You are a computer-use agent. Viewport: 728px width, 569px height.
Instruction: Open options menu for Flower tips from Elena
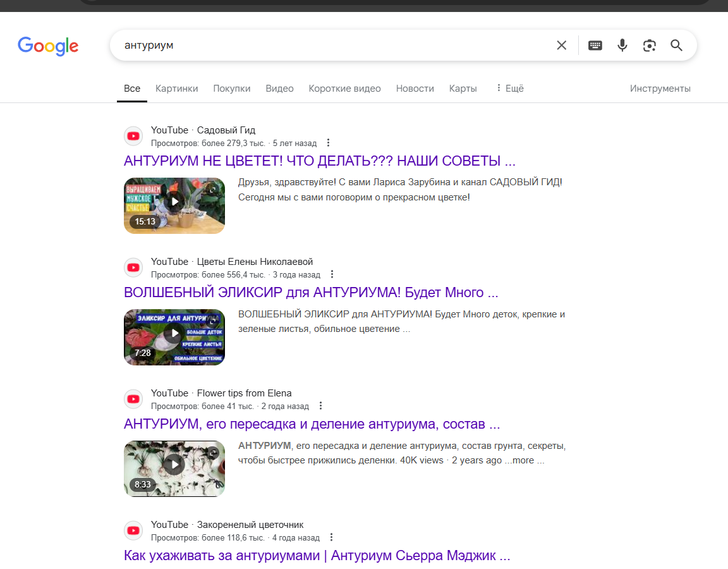tap(320, 405)
